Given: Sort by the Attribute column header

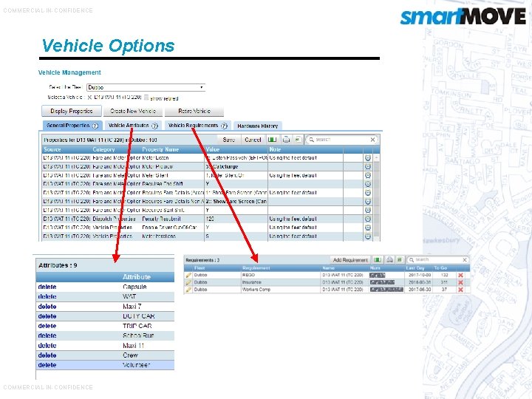Looking at the screenshot, I should (x=137, y=277).
